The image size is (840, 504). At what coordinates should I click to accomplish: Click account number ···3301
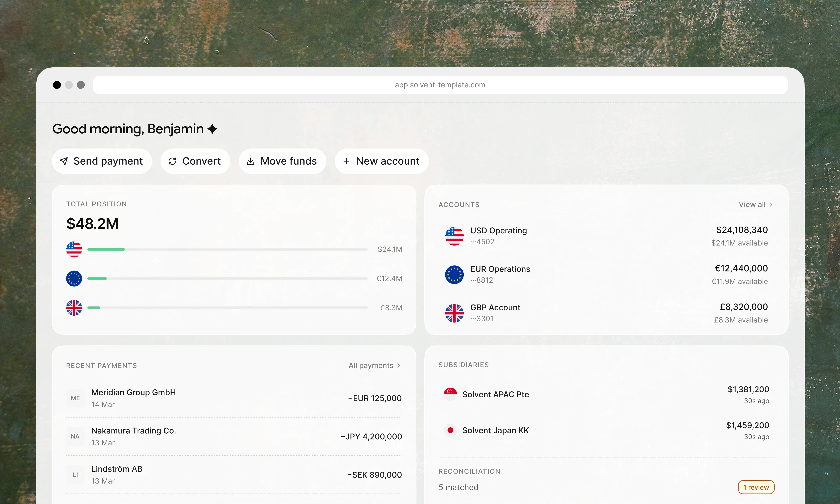point(482,319)
